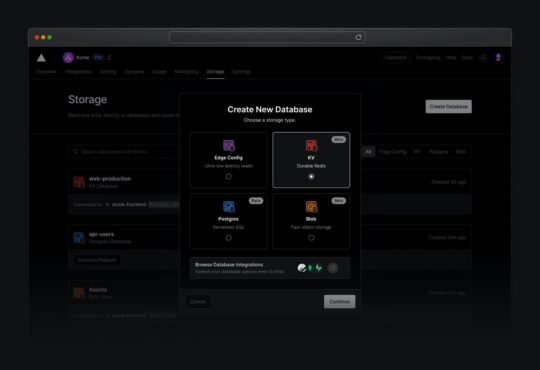Select the KV Durable Redis radio button
The image size is (540, 370).
pos(311,176)
